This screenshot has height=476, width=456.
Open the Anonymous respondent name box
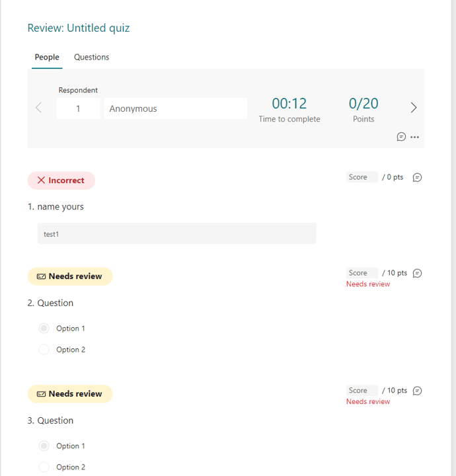pyautogui.click(x=176, y=108)
